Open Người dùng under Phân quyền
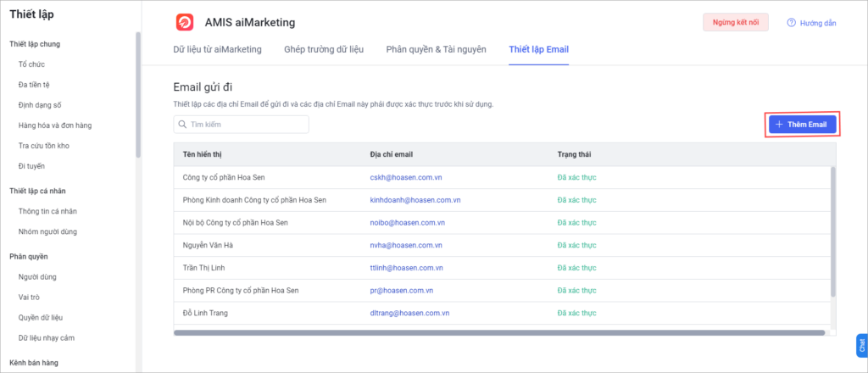Image resolution: width=868 pixels, height=373 pixels. [x=37, y=276]
